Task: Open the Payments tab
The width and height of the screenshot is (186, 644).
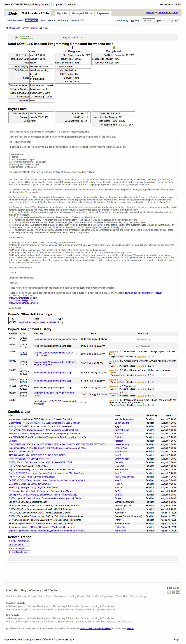Action: pyautogui.click(x=103, y=13)
